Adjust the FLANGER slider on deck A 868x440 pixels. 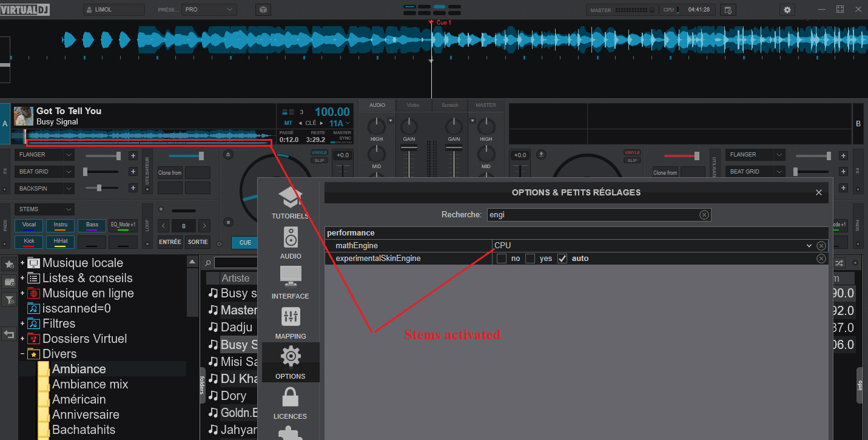pos(102,155)
